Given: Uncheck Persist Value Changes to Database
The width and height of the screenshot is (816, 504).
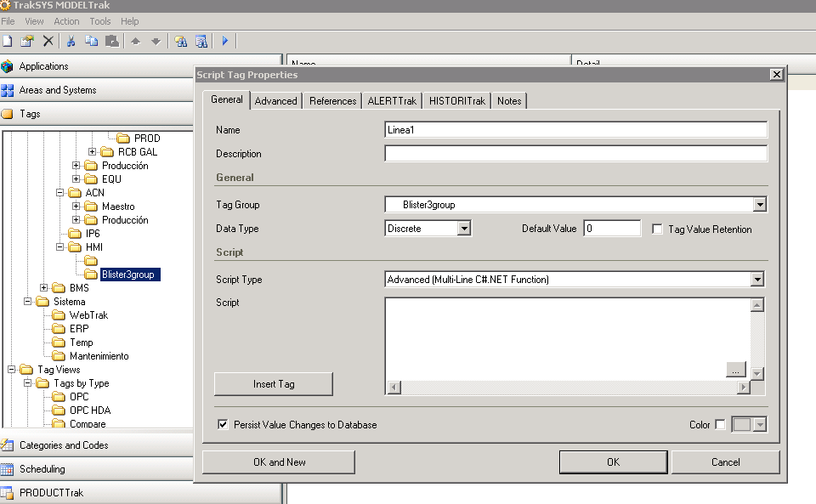Looking at the screenshot, I should 223,424.
